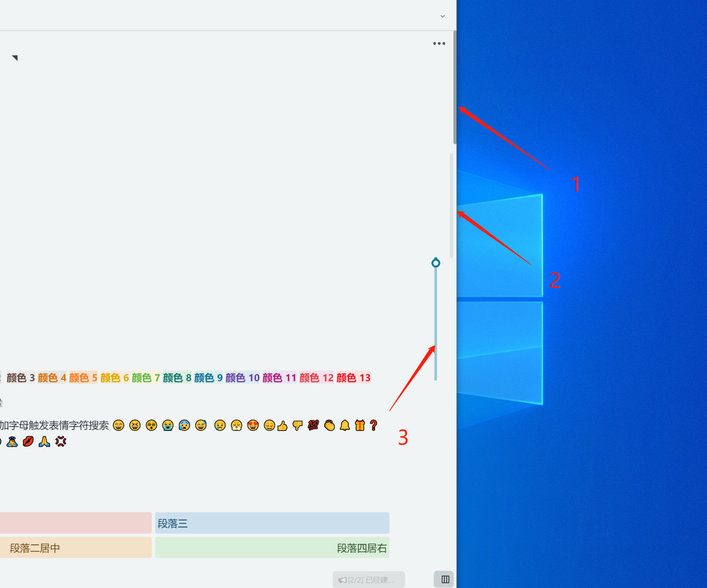This screenshot has width=707, height=588.
Task: Click the relieved face emoji
Action: coord(270,425)
